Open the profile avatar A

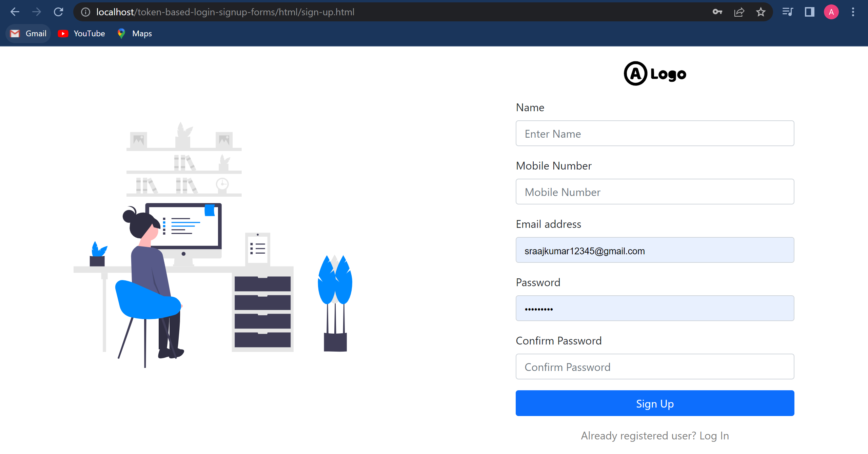(831, 12)
